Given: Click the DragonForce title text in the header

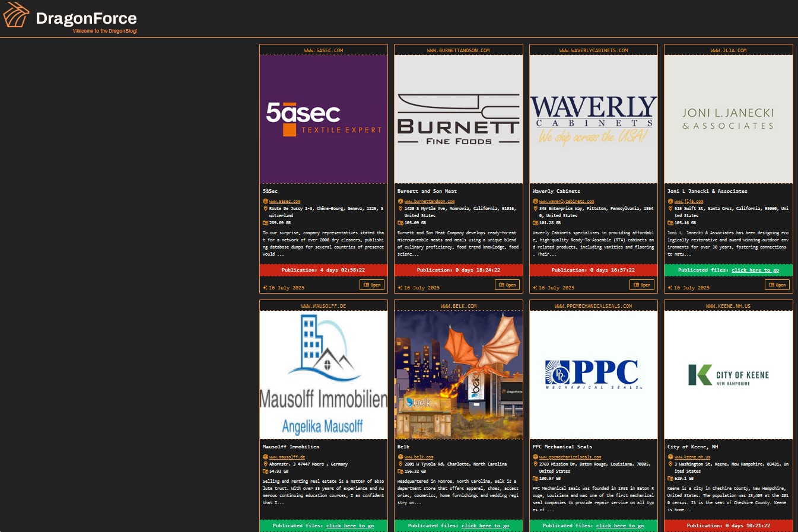Looking at the screenshot, I should point(86,18).
